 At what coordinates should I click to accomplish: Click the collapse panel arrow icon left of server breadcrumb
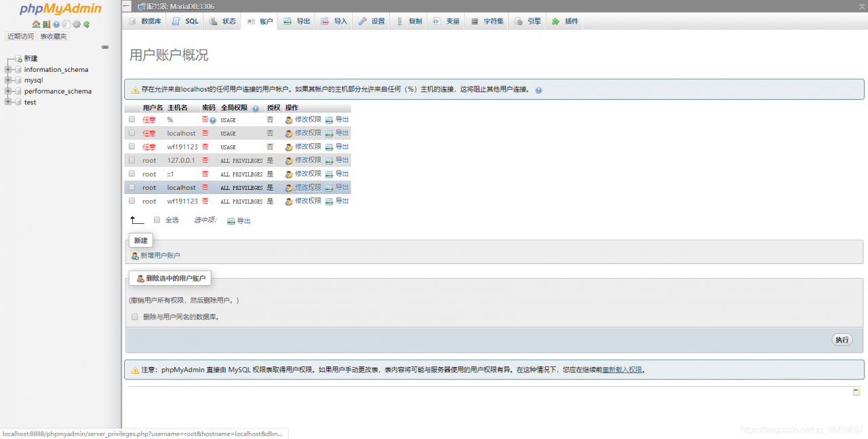tap(127, 6)
